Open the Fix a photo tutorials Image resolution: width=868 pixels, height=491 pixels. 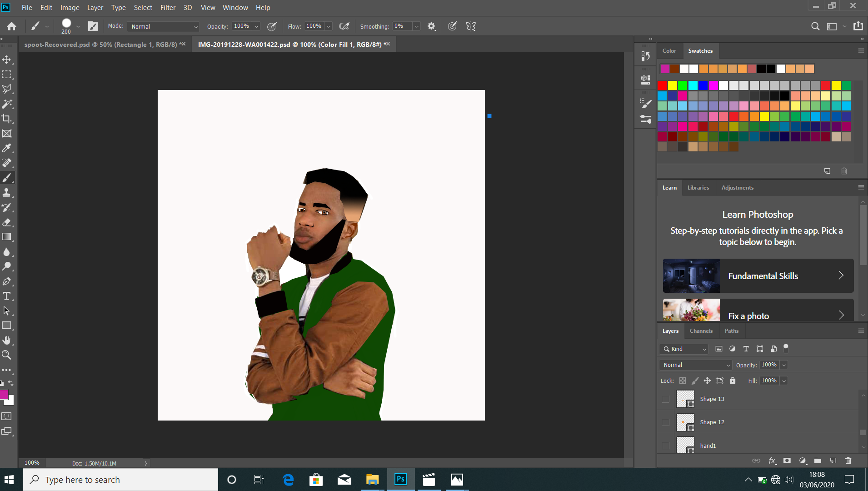click(758, 311)
